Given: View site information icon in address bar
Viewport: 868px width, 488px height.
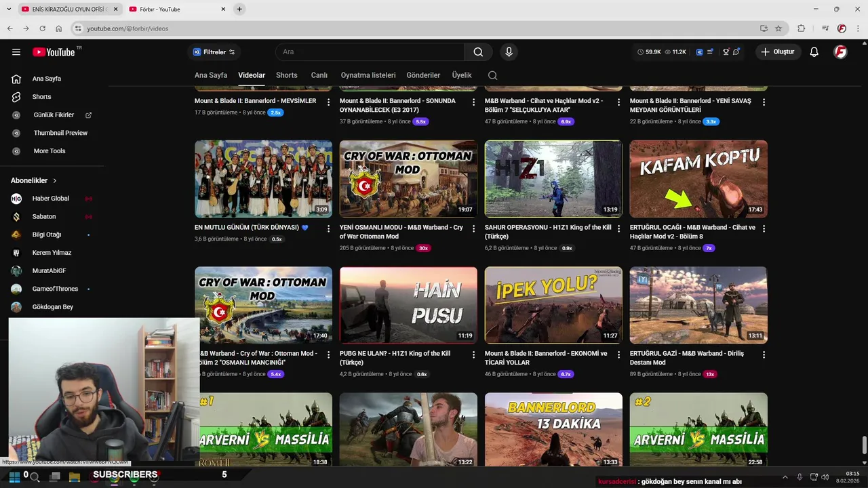Looking at the screenshot, I should tap(78, 28).
